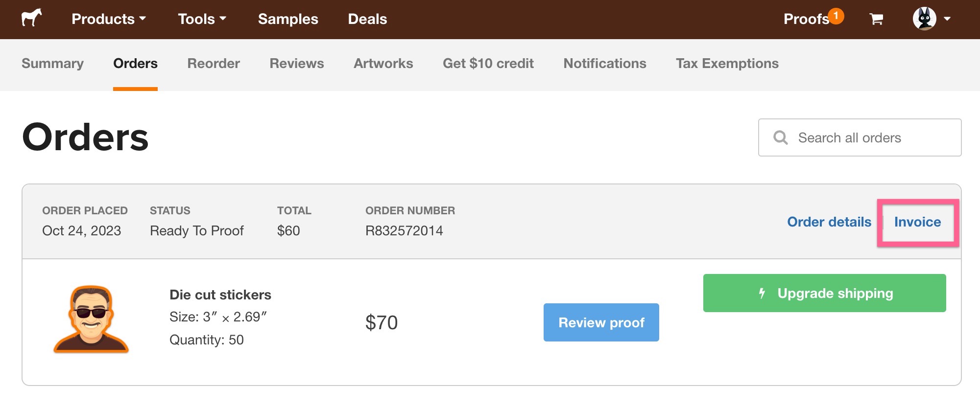
Task: Expand the account menu caret
Action: point(946,20)
